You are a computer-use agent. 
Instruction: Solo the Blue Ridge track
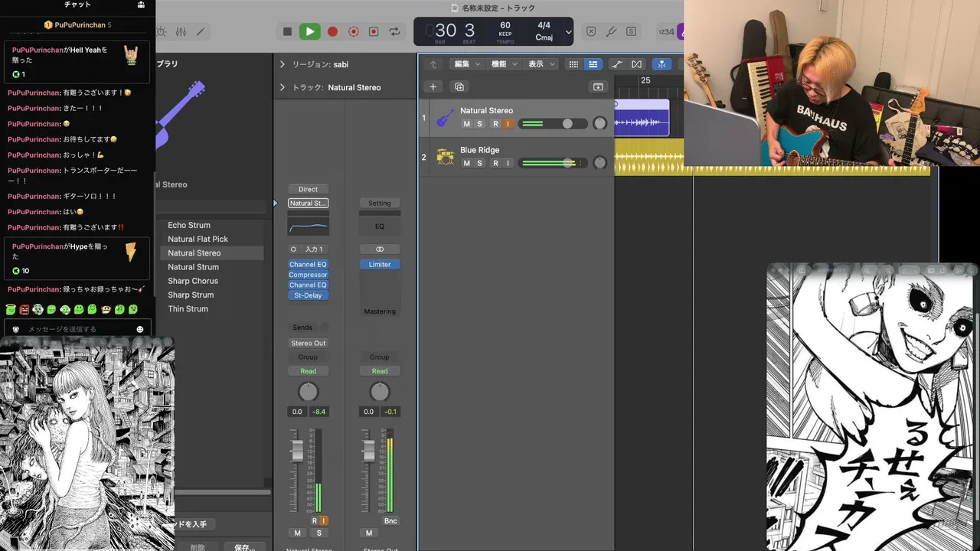pos(480,163)
